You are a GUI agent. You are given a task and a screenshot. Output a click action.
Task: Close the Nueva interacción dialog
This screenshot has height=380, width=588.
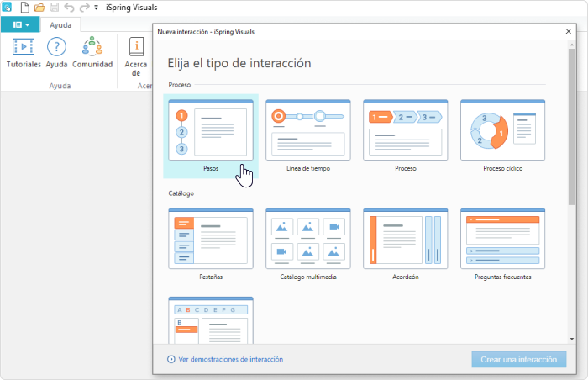(569, 32)
